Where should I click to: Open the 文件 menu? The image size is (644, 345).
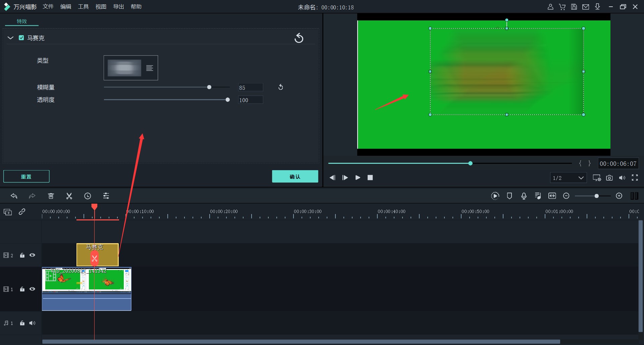[x=48, y=7]
